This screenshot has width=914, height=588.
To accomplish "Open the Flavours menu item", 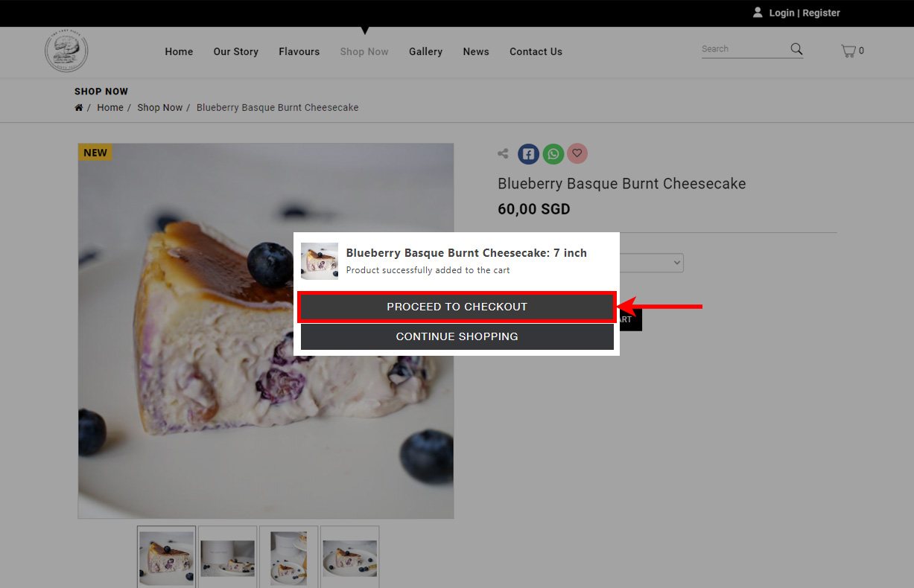I will (299, 51).
